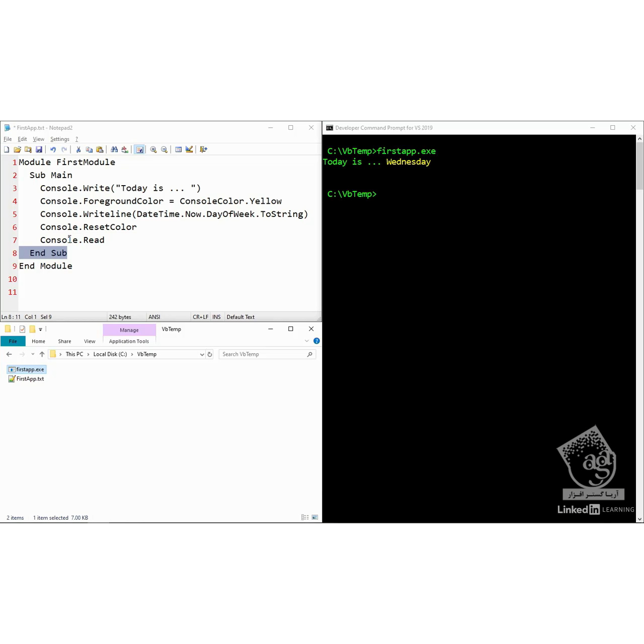The height and width of the screenshot is (644, 644).
Task: Expand the address bar history dropdown
Action: click(202, 354)
